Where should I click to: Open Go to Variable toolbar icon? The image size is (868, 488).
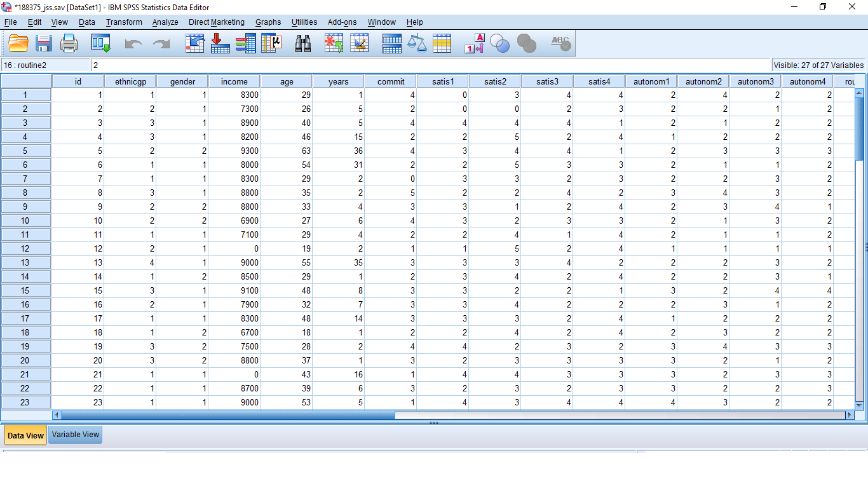click(x=220, y=43)
